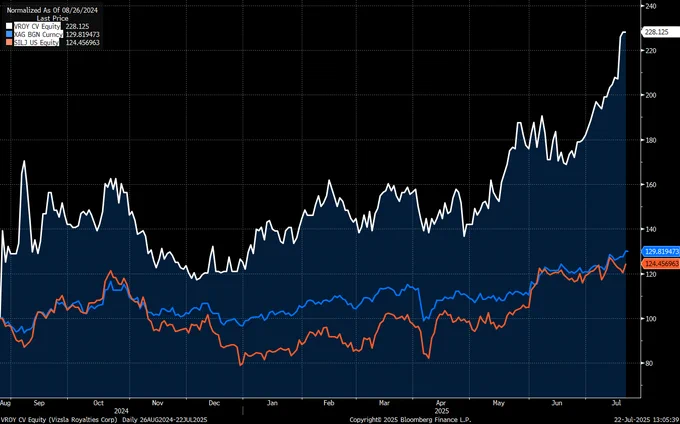Click the blue XAG BGN Curncy legend swatch

pyautogui.click(x=9, y=34)
